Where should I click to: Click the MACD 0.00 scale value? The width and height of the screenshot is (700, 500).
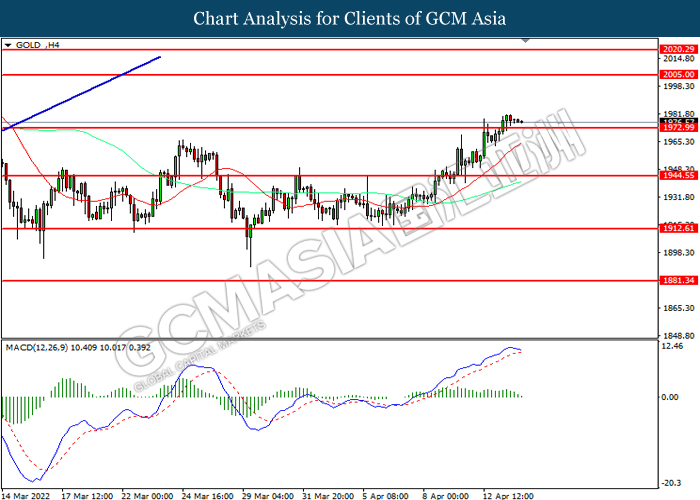click(x=671, y=397)
